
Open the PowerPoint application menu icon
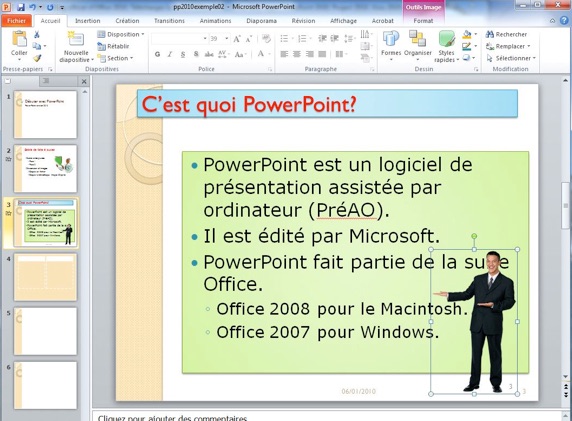tap(7, 7)
